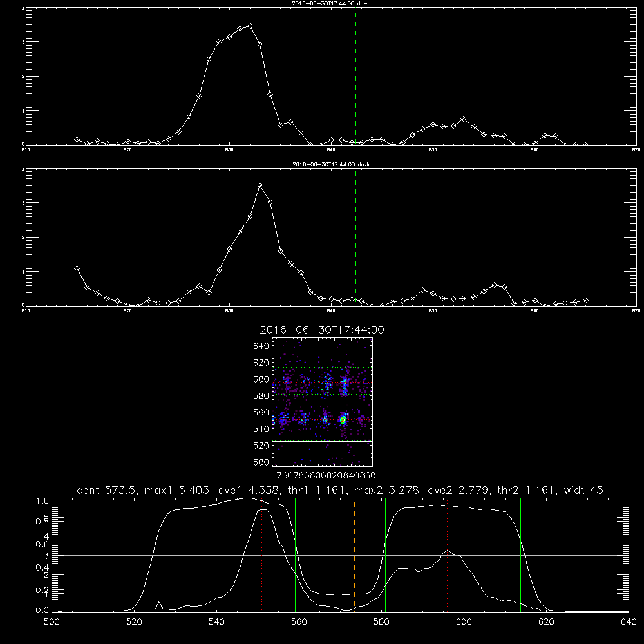Click the "620" y-axis label beside the image
This screenshot has height=644, width=644.
261,363
